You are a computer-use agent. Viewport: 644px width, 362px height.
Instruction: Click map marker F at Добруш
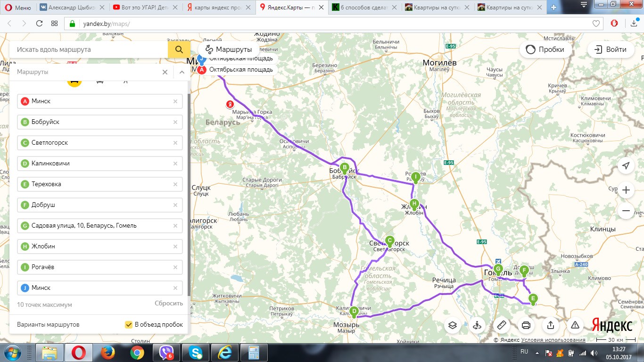point(523,270)
